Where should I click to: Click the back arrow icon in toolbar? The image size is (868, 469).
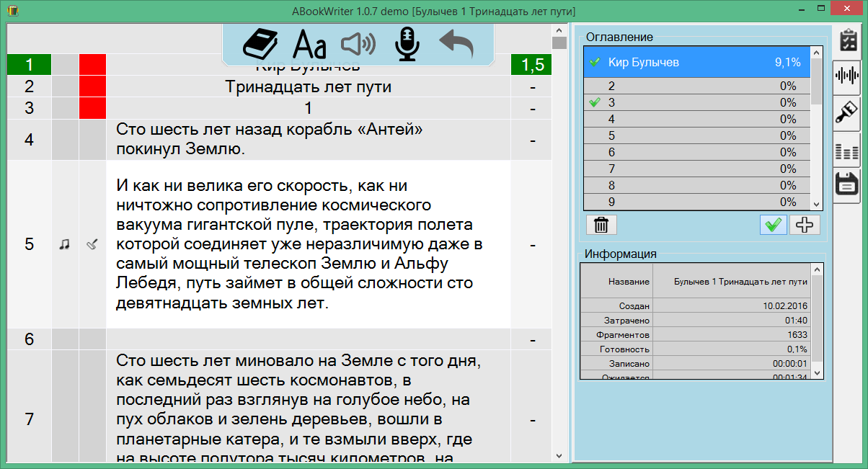point(456,44)
